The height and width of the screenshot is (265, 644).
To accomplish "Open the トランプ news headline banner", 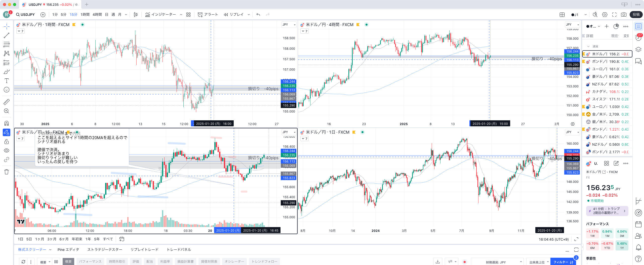I will coord(607,211).
